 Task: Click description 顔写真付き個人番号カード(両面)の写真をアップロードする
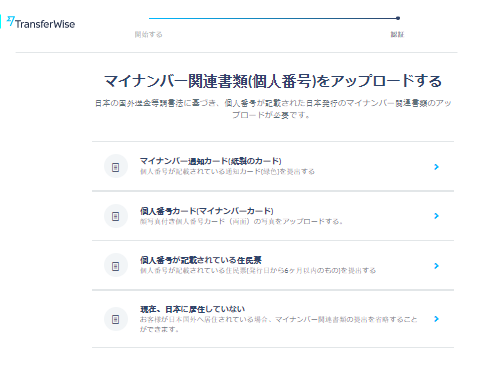click(x=241, y=221)
